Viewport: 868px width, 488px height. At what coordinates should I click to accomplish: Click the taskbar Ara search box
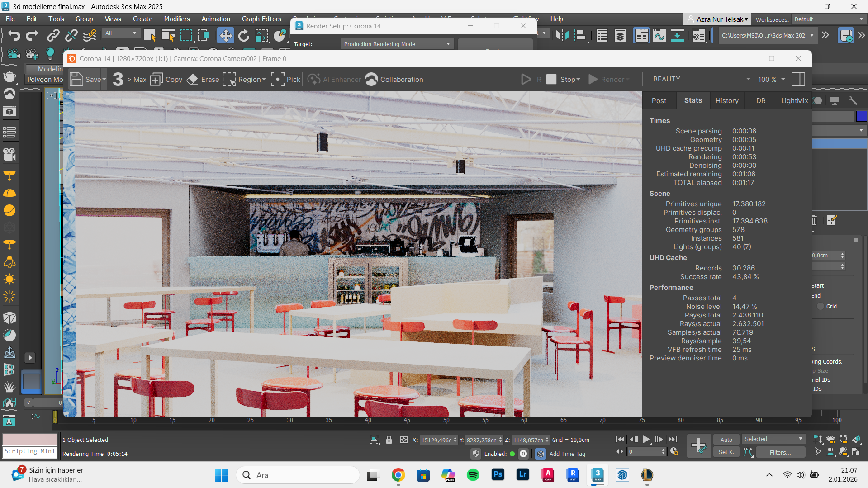point(298,475)
